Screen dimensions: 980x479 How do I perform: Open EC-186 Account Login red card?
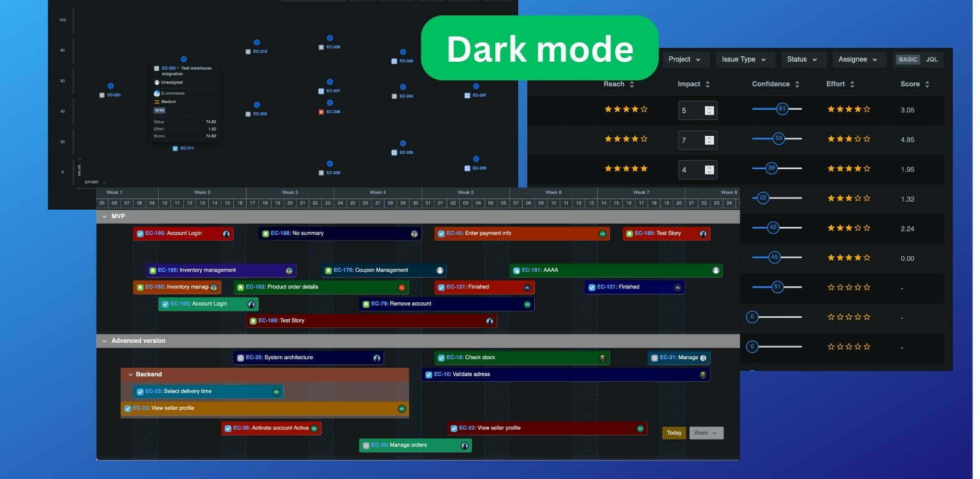pyautogui.click(x=183, y=234)
